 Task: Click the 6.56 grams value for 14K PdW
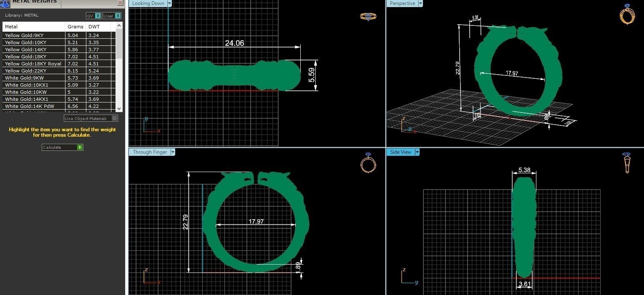(x=73, y=106)
